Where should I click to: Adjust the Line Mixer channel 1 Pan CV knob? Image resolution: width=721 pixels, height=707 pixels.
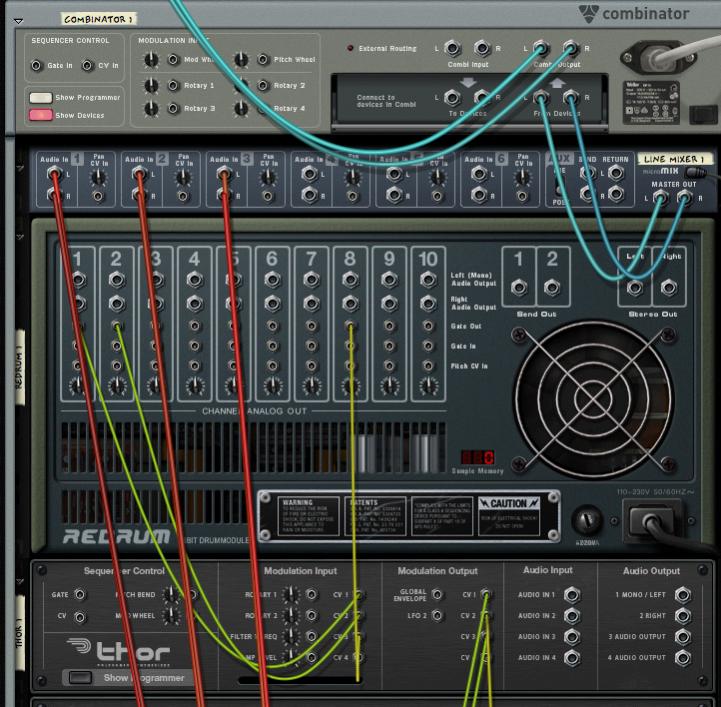click(98, 177)
